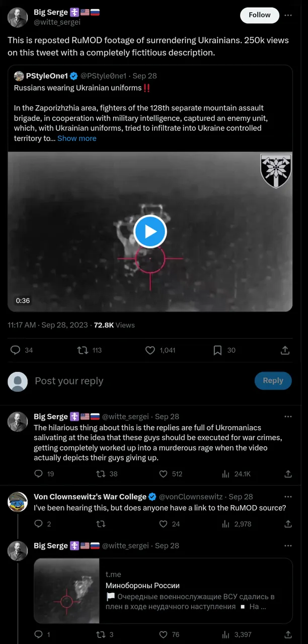Like Von Clownsewitz's question reply
This screenshot has width=308, height=644.
(163, 524)
